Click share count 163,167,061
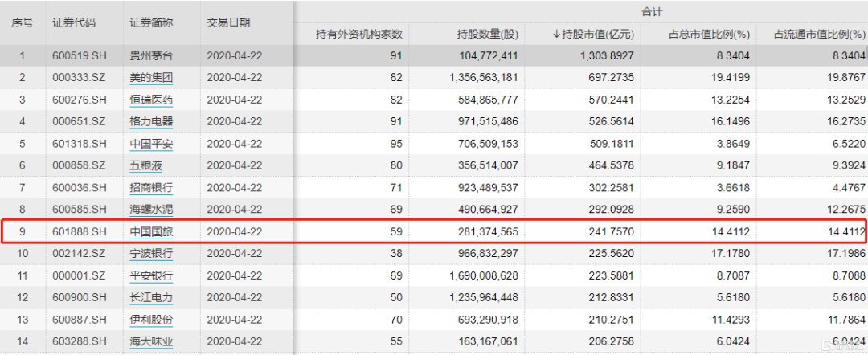868x355 pixels. coord(489,342)
